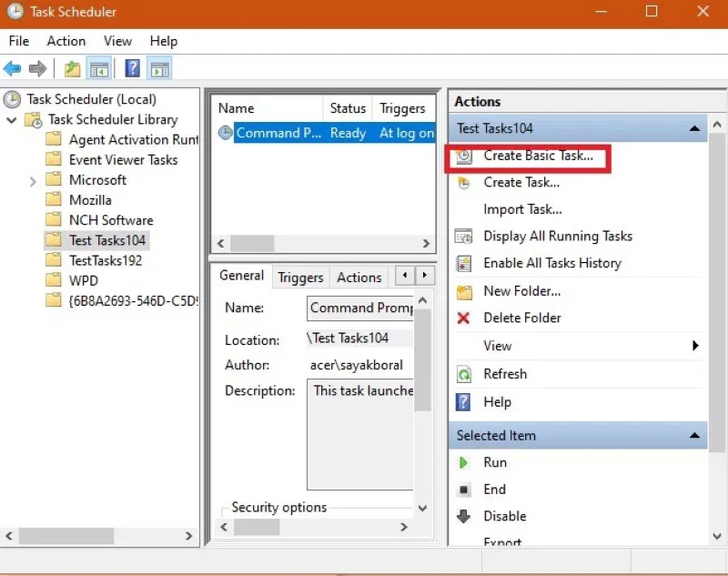The image size is (728, 576).
Task: Open the View submenu arrow
Action: tap(695, 346)
